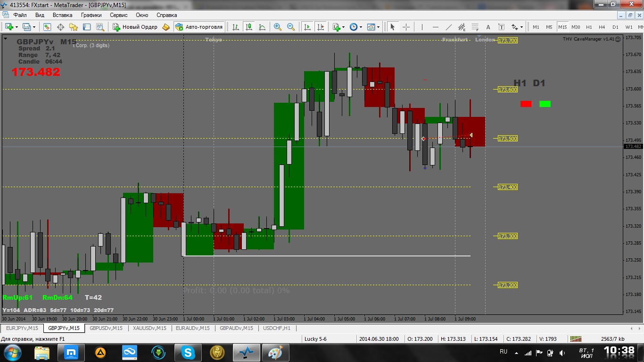The image size is (644, 362).
Task: Activate the standard cursor mode
Action: pos(392,27)
